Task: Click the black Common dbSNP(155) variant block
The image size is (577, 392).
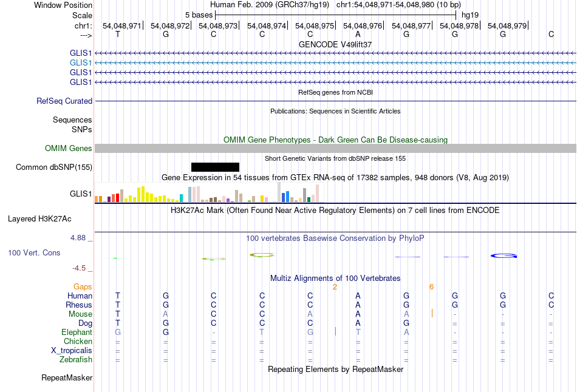Action: (215, 167)
